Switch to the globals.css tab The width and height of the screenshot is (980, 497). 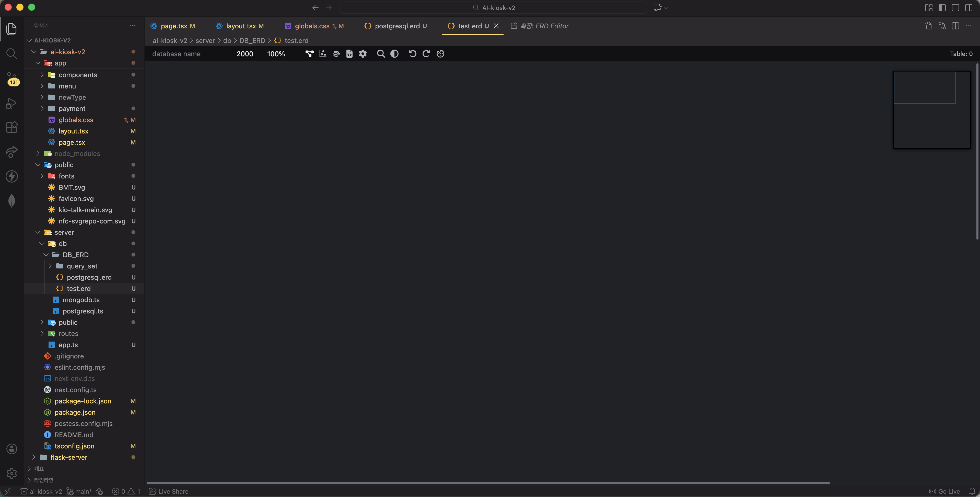click(x=314, y=26)
